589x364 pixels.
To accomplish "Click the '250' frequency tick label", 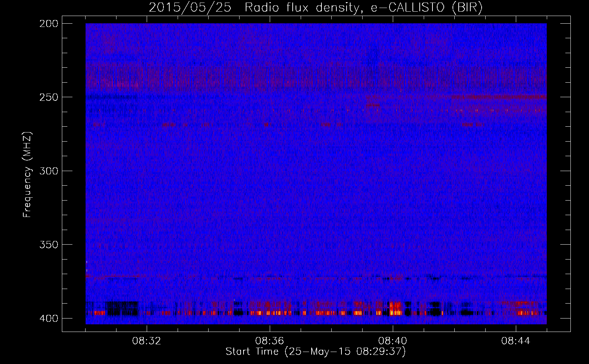I will pyautogui.click(x=49, y=97).
